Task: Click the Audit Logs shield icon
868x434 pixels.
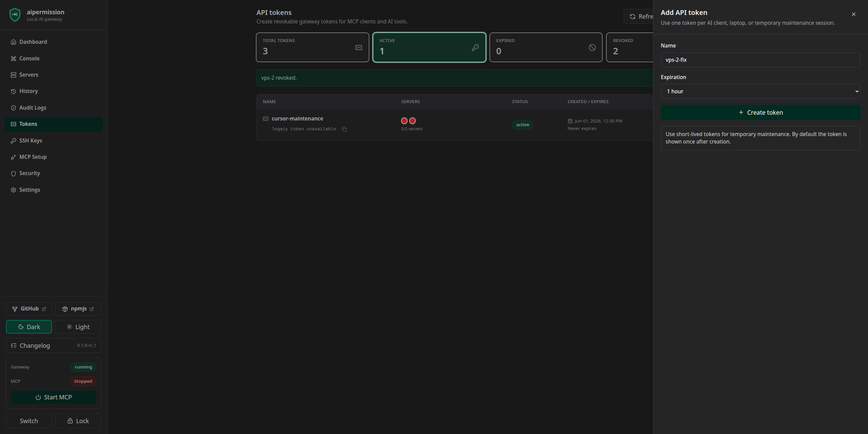Action: (14, 108)
